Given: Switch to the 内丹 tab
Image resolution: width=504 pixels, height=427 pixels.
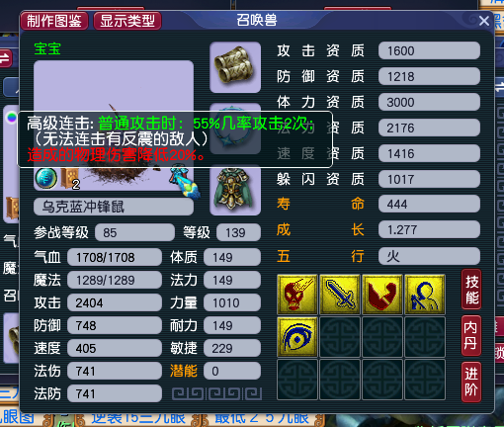Looking at the screenshot, I should tap(471, 336).
